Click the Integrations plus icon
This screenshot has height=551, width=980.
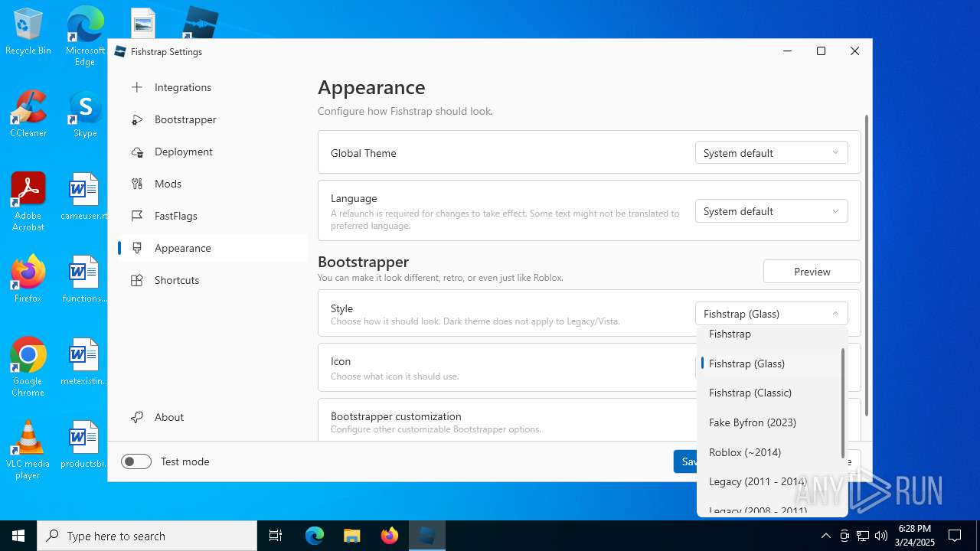137,87
